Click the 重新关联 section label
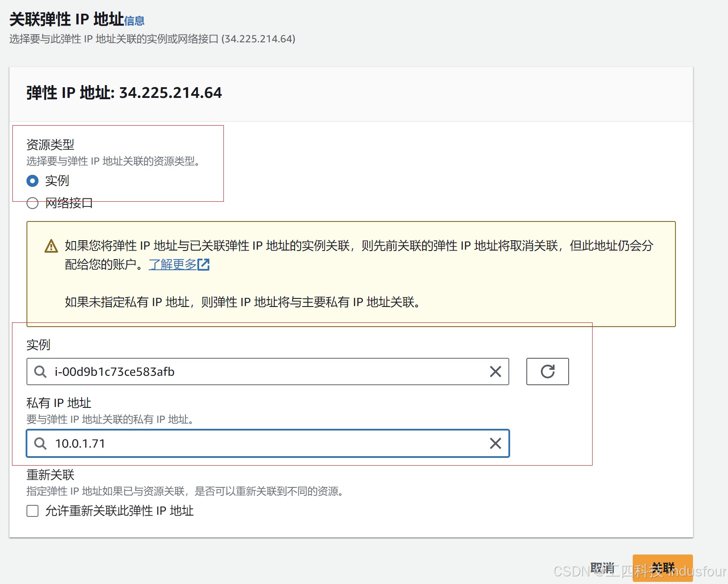The image size is (728, 584). (x=50, y=475)
